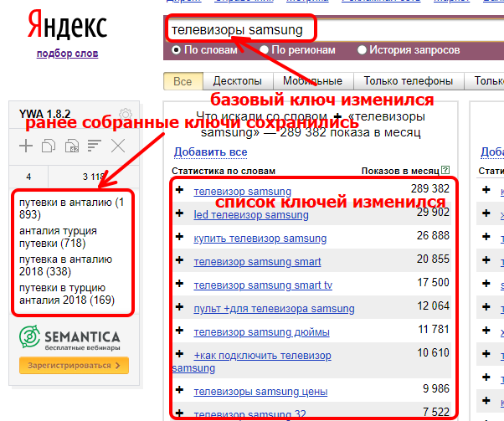
Task: Switch to the 'Мобильные' tab
Action: point(312,81)
